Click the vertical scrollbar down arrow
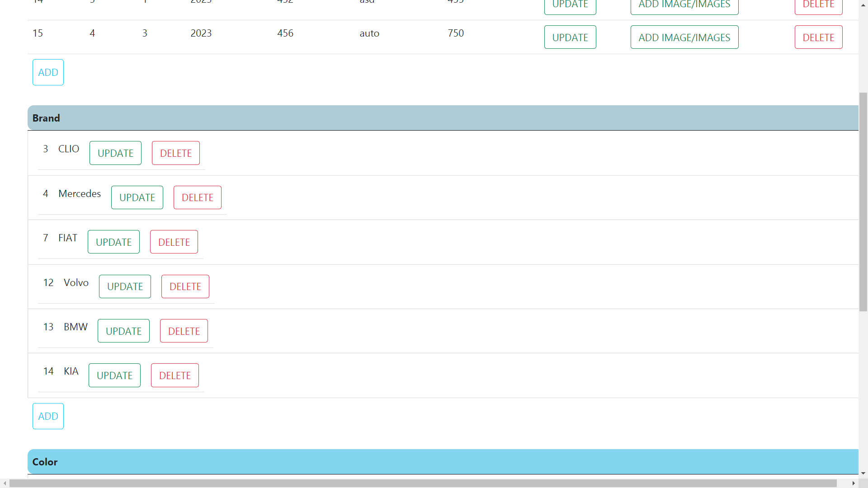Viewport: 868px width, 488px height. [863, 474]
